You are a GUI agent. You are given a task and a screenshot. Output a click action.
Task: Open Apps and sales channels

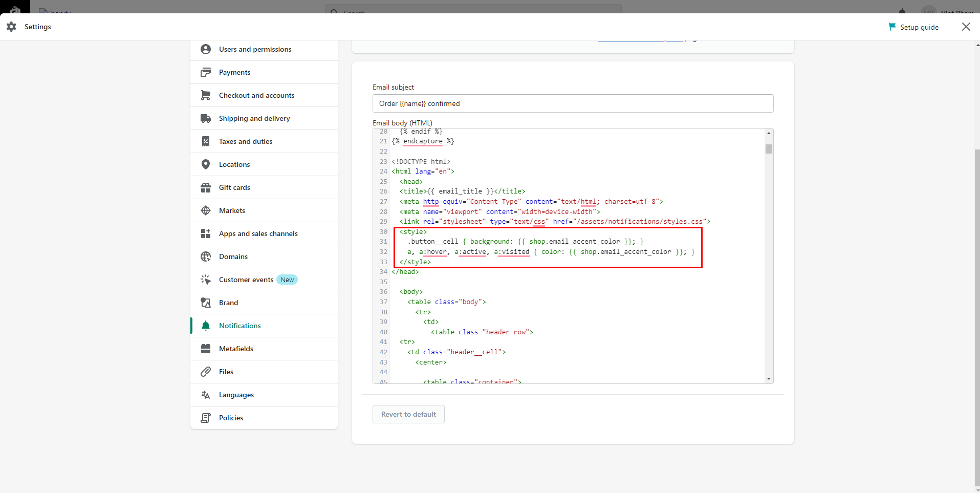tap(258, 233)
